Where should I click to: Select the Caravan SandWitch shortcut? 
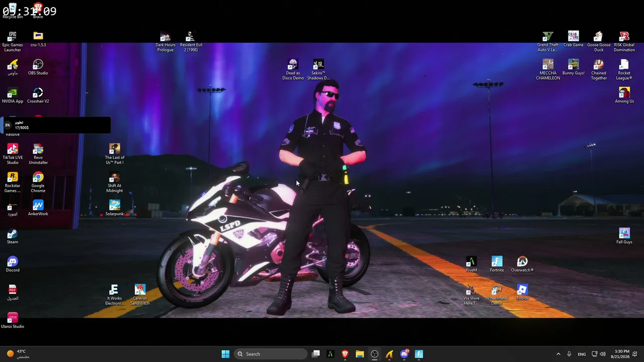(140, 295)
